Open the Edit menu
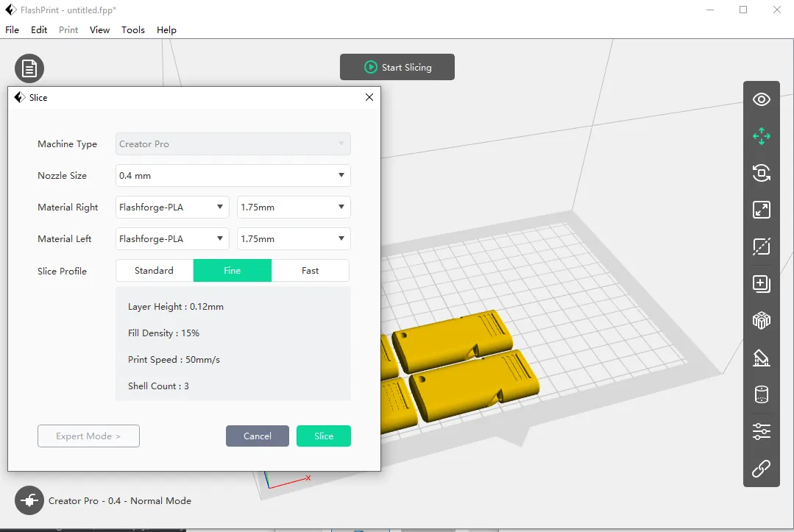This screenshot has height=532, width=794. (x=39, y=30)
